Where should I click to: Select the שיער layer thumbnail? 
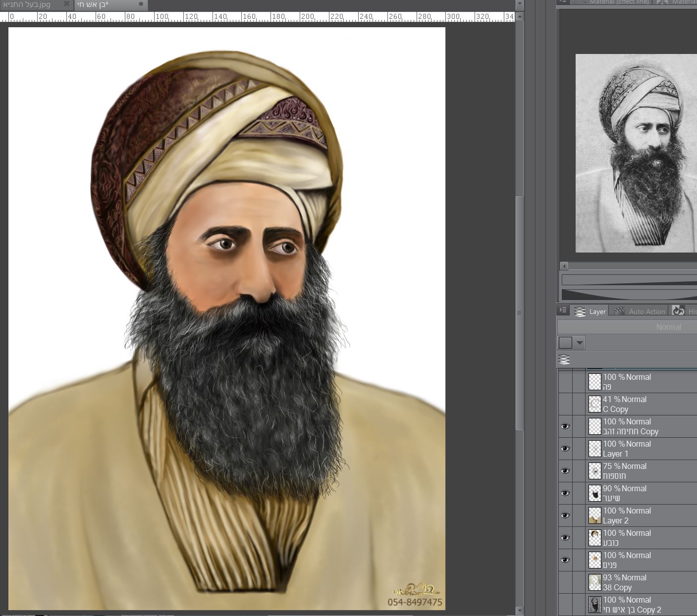coord(594,493)
